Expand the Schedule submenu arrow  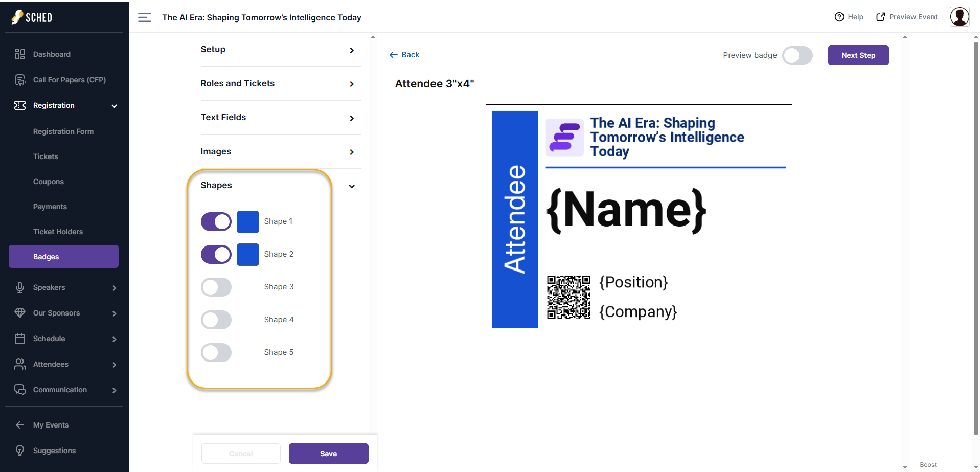pos(115,339)
